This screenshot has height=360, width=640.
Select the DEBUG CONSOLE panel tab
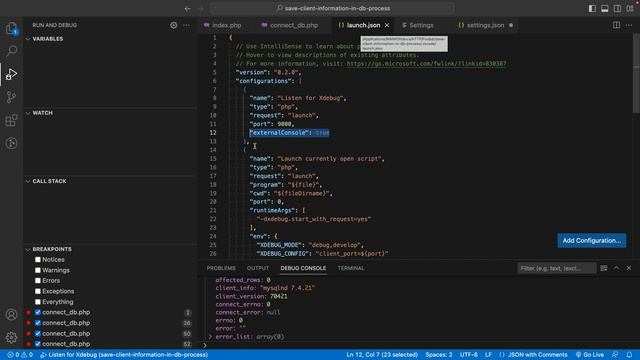[303, 268]
